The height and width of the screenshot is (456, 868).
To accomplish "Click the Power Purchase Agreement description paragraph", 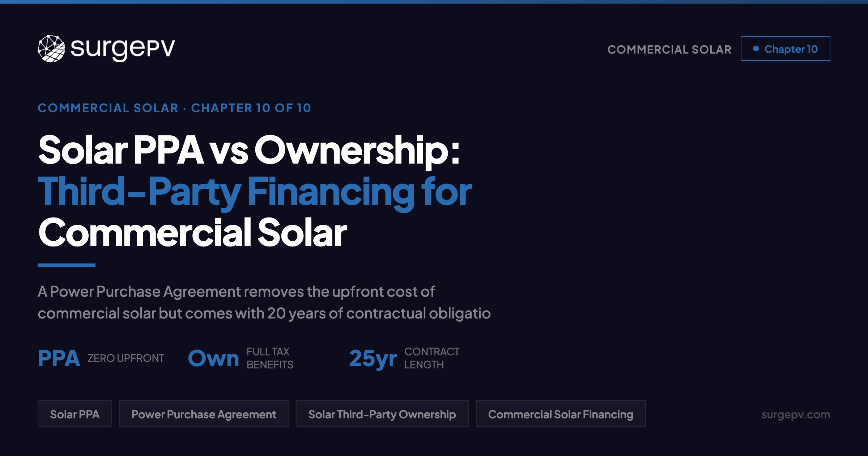I will (x=264, y=303).
